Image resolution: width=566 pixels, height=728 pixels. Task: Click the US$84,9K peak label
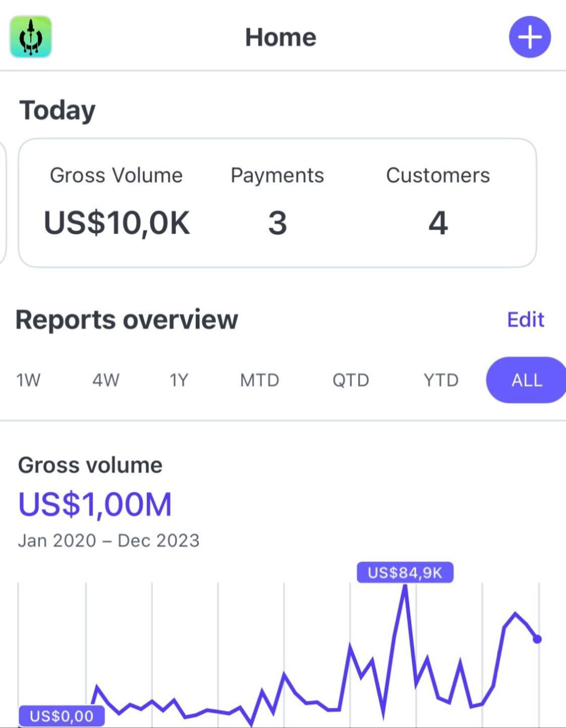tap(405, 573)
